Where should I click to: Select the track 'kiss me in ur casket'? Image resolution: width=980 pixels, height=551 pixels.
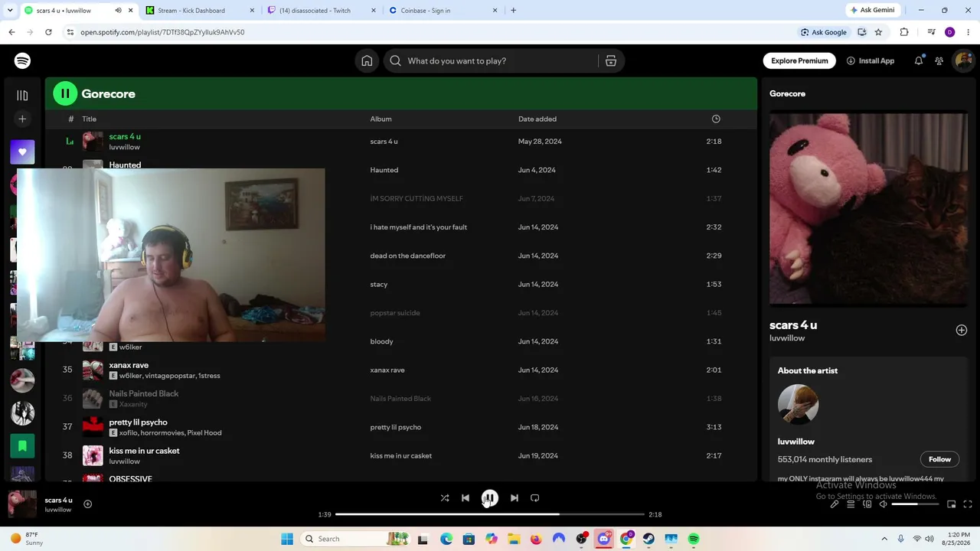coord(144,451)
